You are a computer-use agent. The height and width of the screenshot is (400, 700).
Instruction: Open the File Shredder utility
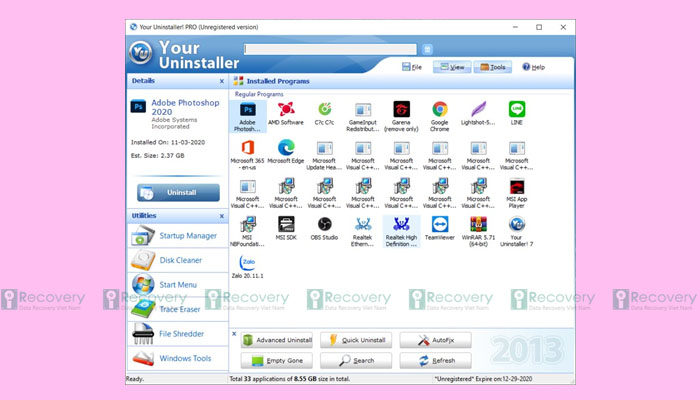tap(178, 334)
